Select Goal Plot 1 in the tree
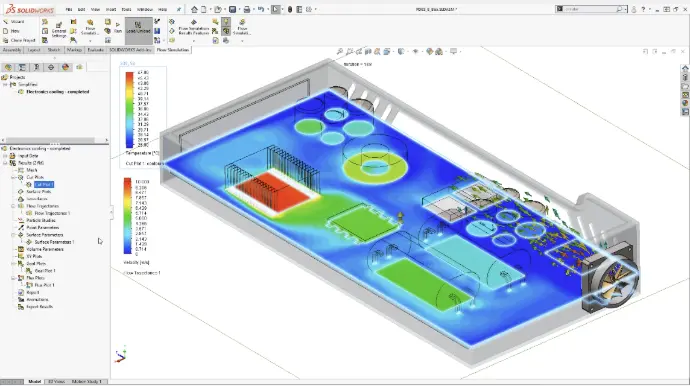 coord(44,271)
